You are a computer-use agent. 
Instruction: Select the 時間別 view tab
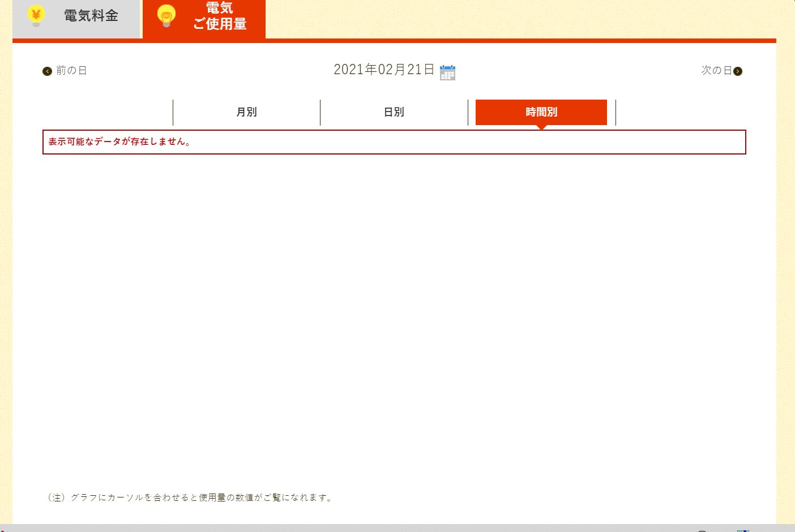click(541, 112)
